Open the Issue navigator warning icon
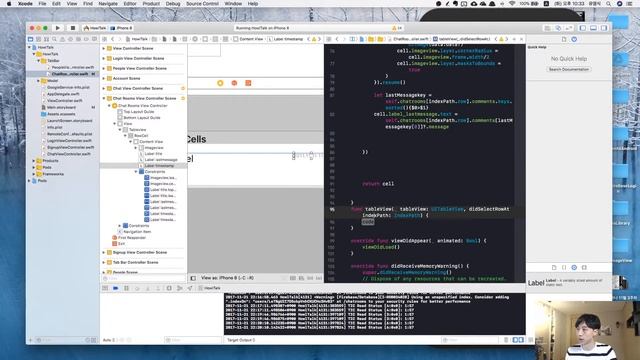Image resolution: width=640 pixels, height=360 pixels. coord(62,39)
